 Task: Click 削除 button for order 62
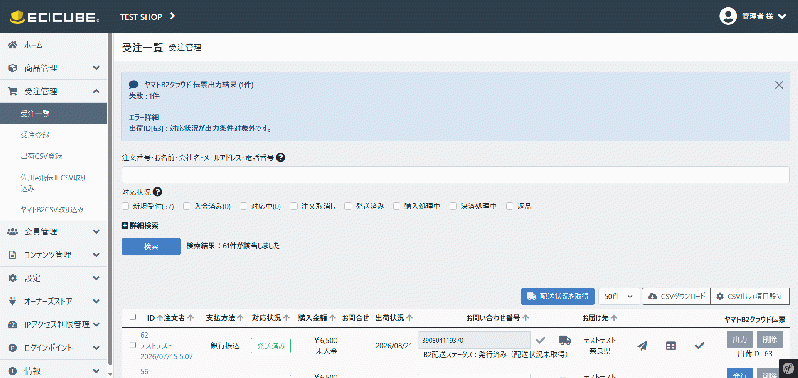770,340
